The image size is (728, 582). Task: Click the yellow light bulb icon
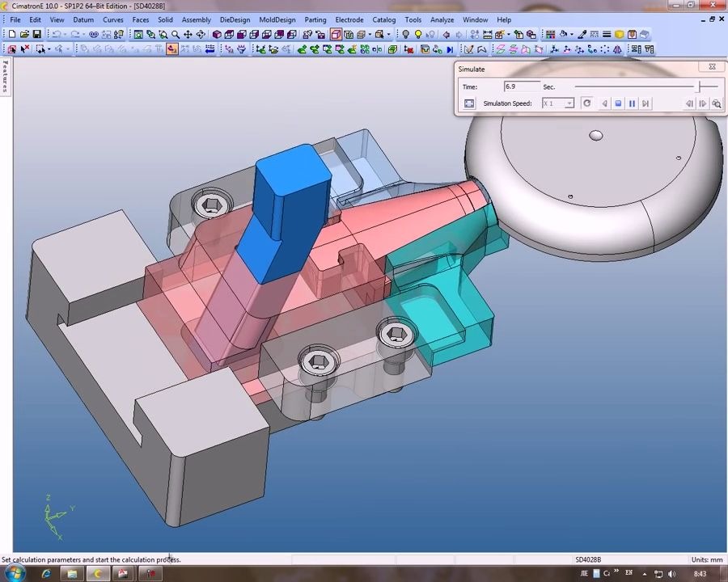pos(418,35)
